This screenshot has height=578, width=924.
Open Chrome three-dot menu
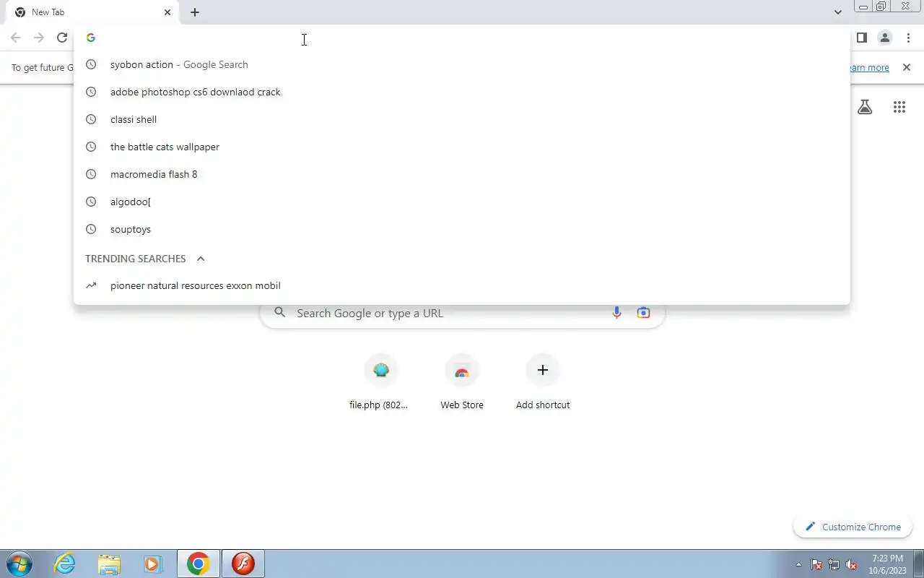(908, 38)
